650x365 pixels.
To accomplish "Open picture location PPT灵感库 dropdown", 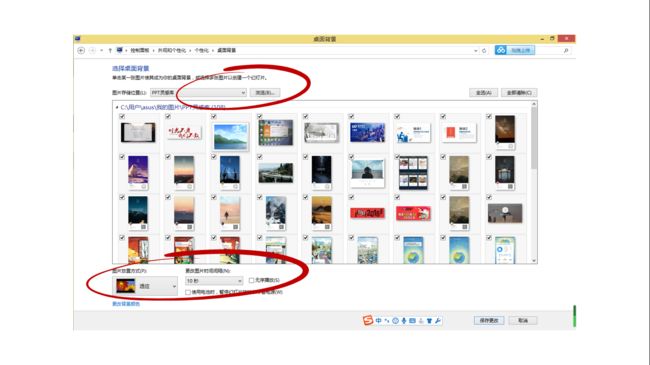I will tap(199, 92).
